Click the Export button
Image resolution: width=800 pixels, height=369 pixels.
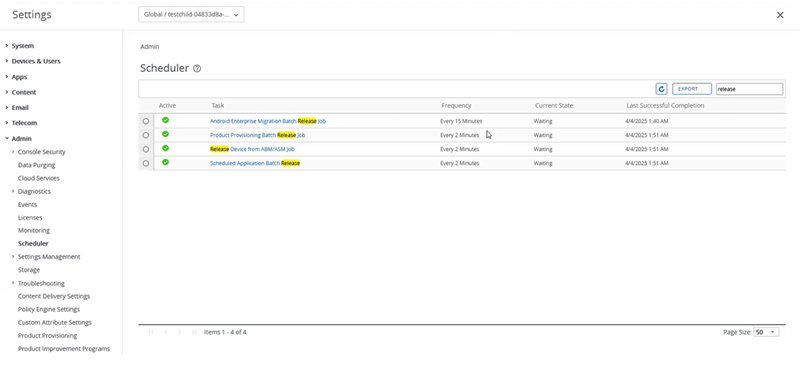tap(692, 89)
